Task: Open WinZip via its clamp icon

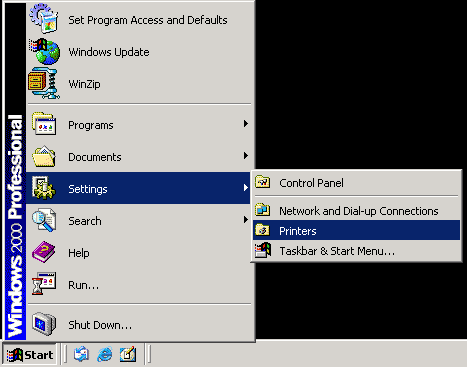Action: [x=44, y=83]
